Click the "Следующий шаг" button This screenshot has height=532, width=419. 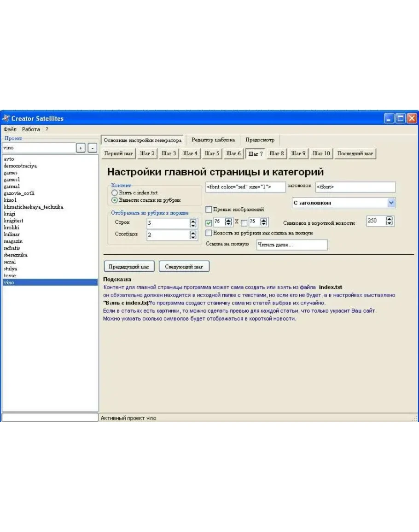[184, 267]
